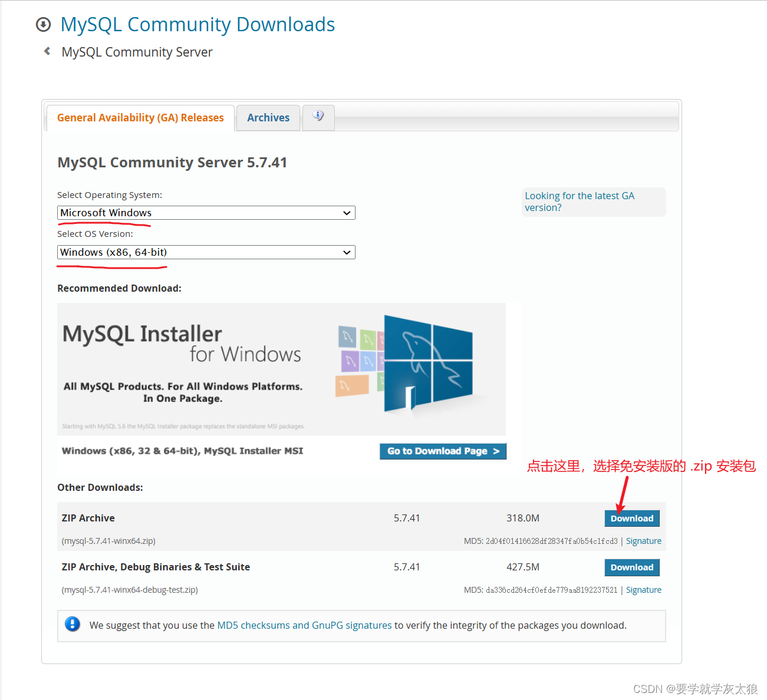Image resolution: width=767 pixels, height=700 pixels.
Task: Click the 5.7.41 version in Debug Binaries row
Action: coord(407,567)
